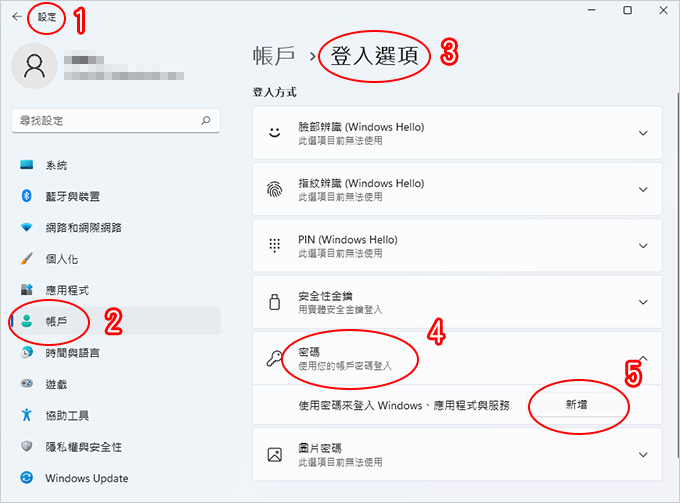Viewport: 680px width, 503px height.
Task: Open 隱私權與安全性 settings category
Action: [116, 446]
